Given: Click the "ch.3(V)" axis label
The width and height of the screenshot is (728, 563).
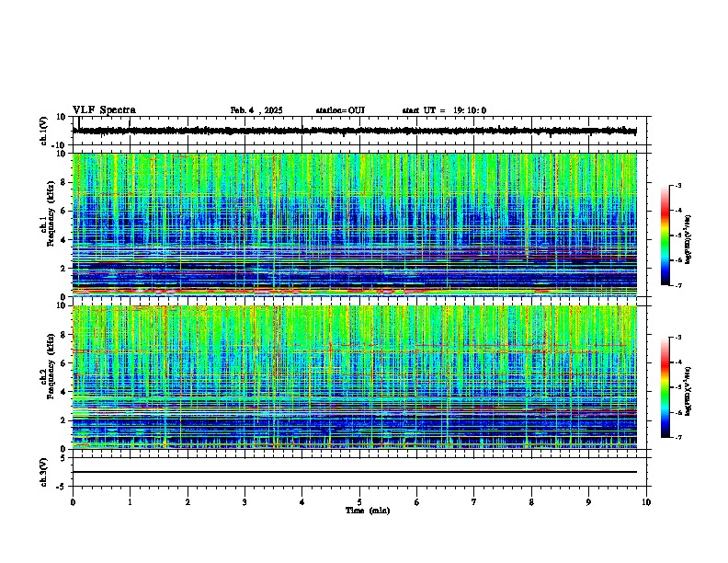Looking at the screenshot, I should pyautogui.click(x=44, y=473).
